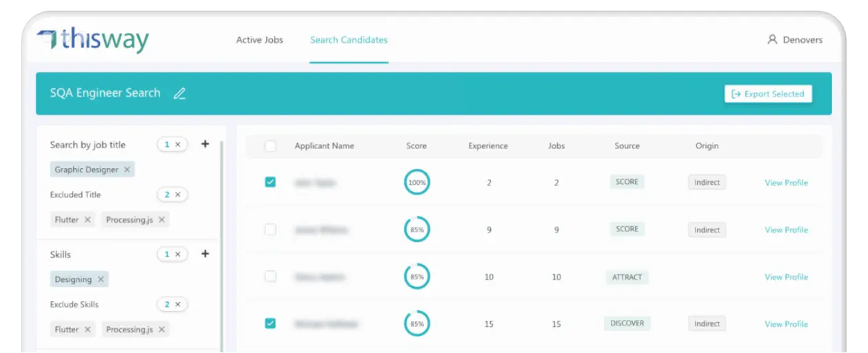Screen dimensions: 868x353
Task: Click SCORE source badge in 100% row
Action: point(627,182)
